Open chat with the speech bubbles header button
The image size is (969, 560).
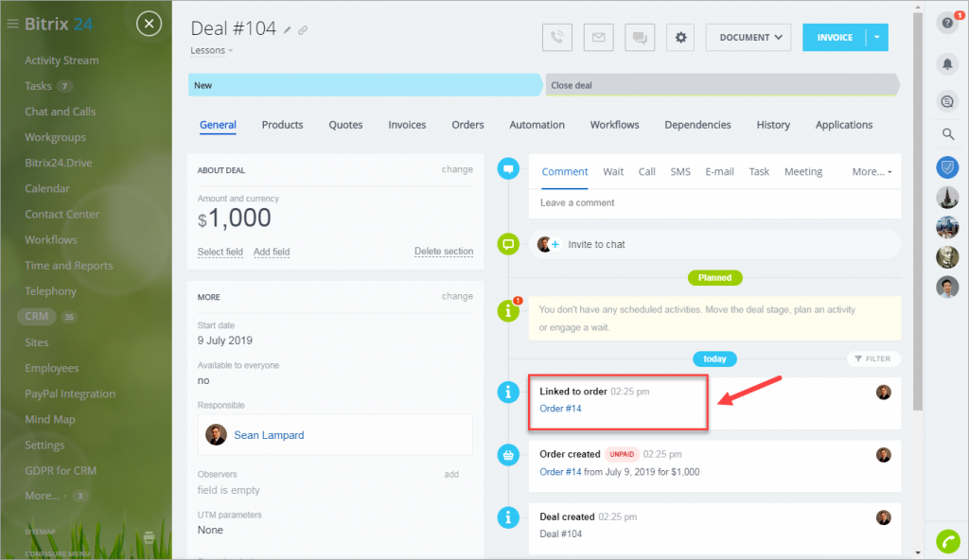pos(640,38)
